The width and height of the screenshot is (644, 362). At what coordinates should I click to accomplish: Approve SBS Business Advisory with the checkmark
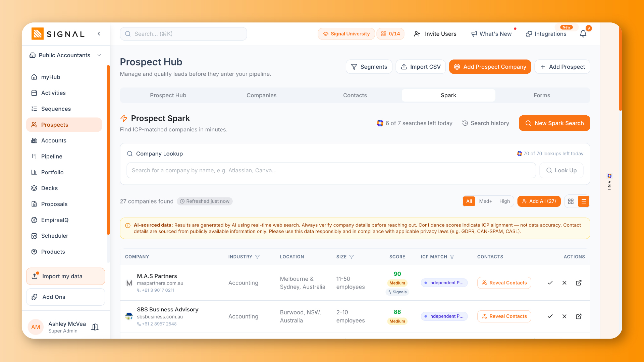coord(550,316)
